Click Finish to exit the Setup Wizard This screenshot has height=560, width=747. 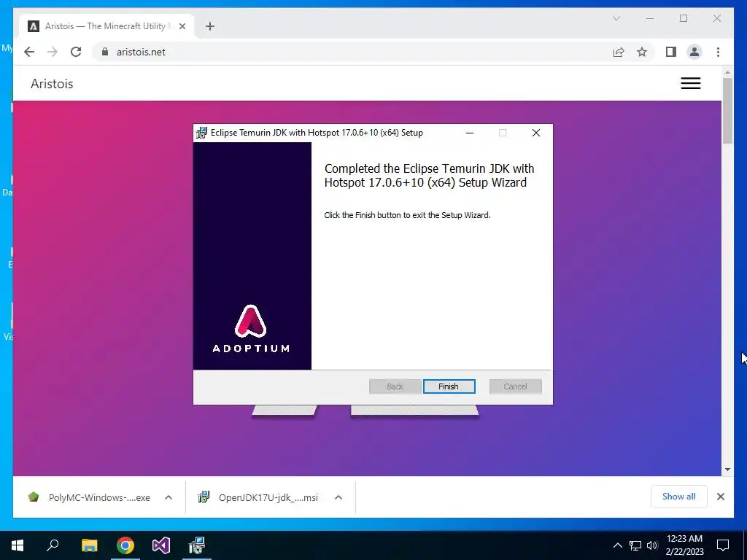click(x=449, y=386)
